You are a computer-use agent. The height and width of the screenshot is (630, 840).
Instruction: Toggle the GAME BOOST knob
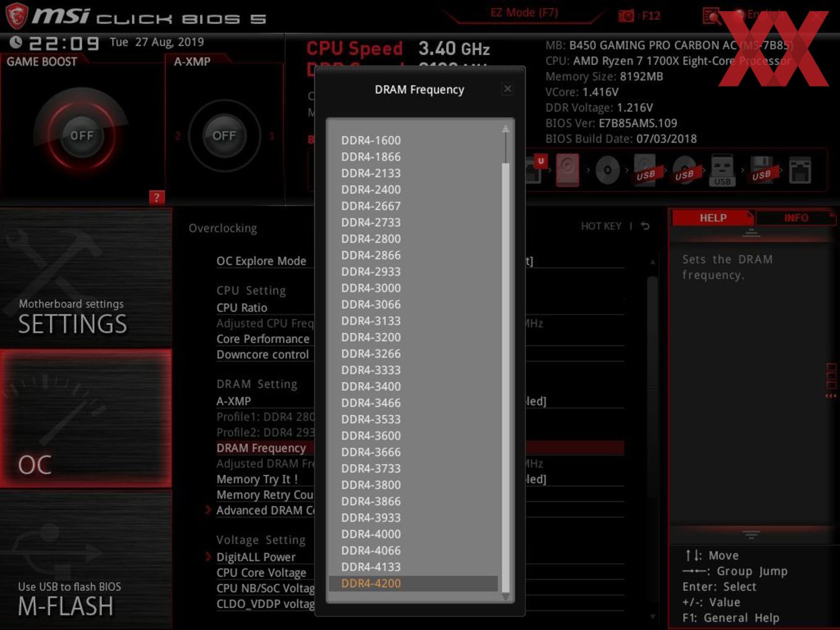pyautogui.click(x=82, y=135)
